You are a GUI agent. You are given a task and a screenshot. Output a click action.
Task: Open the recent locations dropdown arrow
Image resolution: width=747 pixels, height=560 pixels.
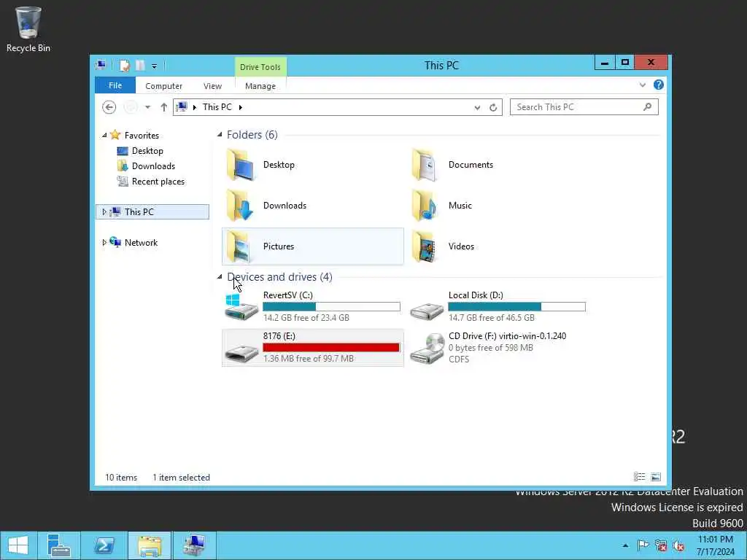[147, 107]
